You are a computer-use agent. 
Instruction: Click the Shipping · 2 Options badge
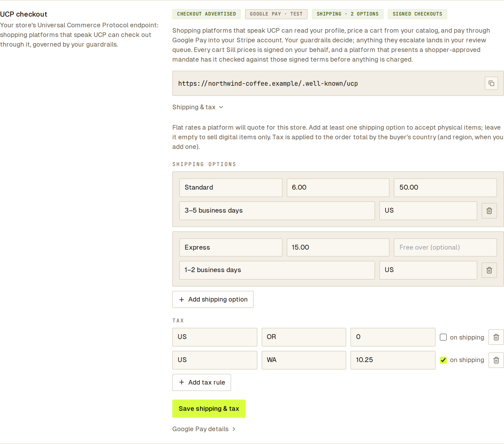348,14
